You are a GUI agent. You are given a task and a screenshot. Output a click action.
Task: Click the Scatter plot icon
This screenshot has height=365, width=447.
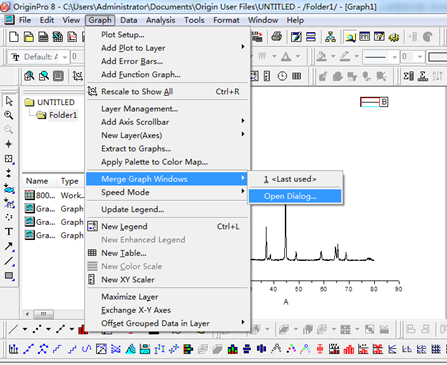pos(37,329)
